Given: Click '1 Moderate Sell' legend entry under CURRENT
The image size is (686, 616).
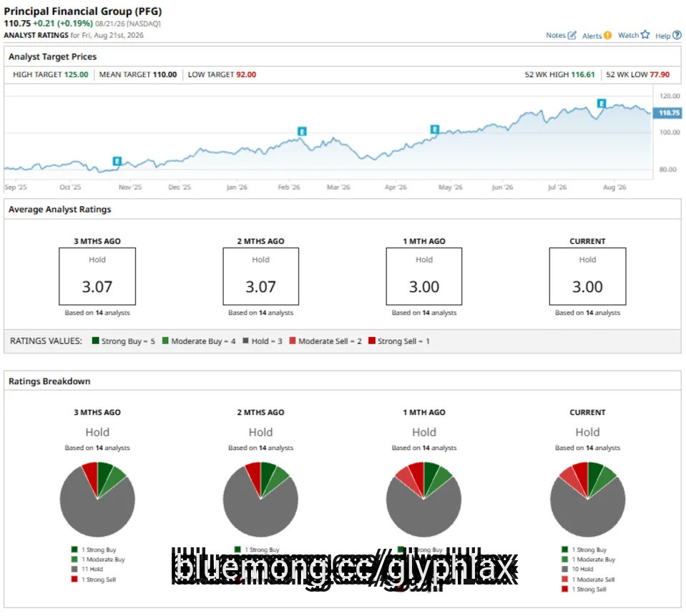Looking at the screenshot, I should coord(589,580).
